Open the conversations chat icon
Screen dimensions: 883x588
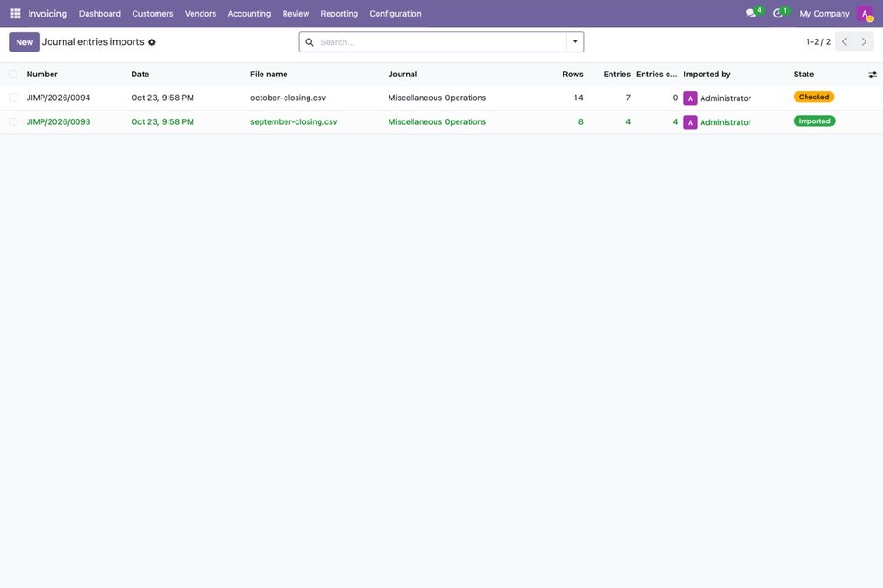click(x=750, y=13)
